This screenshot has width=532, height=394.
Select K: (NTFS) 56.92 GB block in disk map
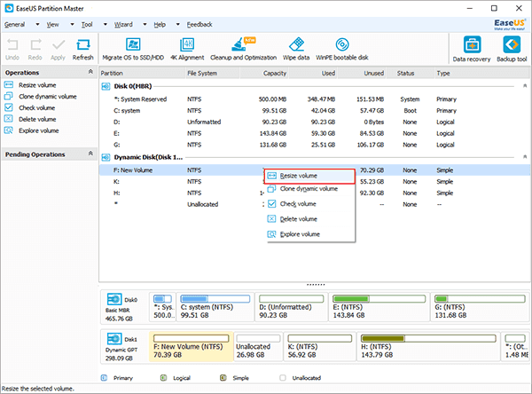[319, 346]
